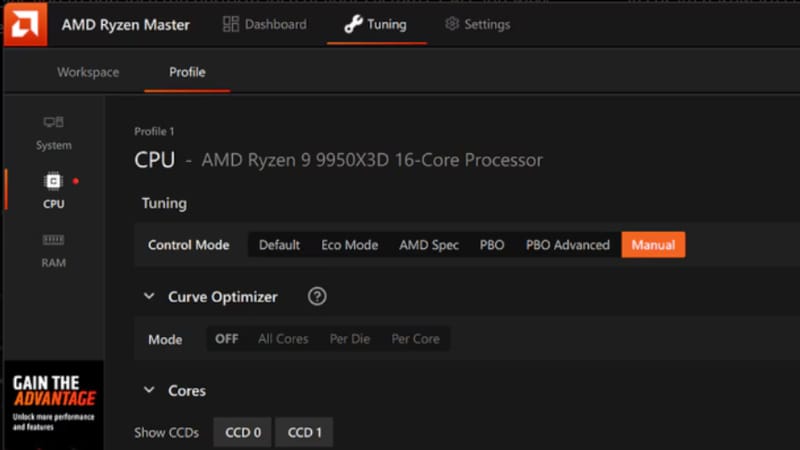The height and width of the screenshot is (450, 800).
Task: Set Curve Optimizer mode to Per Die
Action: tap(349, 339)
